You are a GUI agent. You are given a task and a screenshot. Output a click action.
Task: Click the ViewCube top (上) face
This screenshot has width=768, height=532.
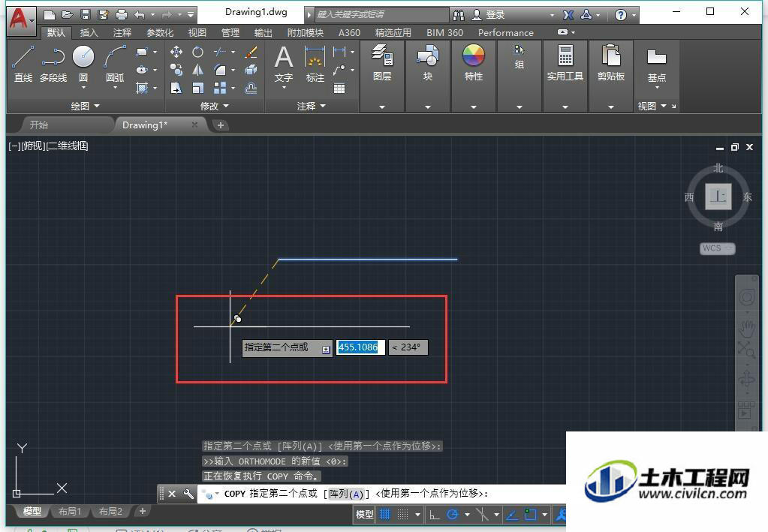[718, 197]
